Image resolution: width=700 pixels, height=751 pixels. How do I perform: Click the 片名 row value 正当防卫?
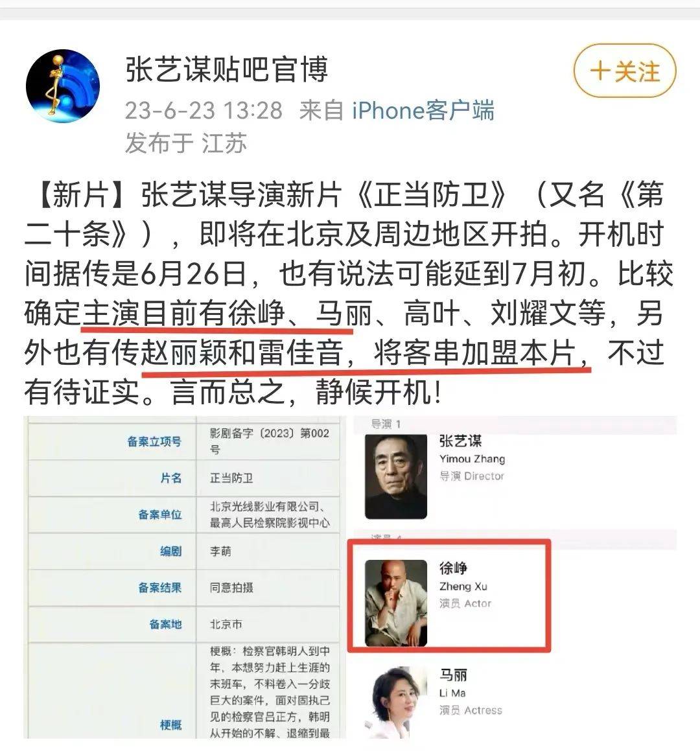pyautogui.click(x=231, y=478)
